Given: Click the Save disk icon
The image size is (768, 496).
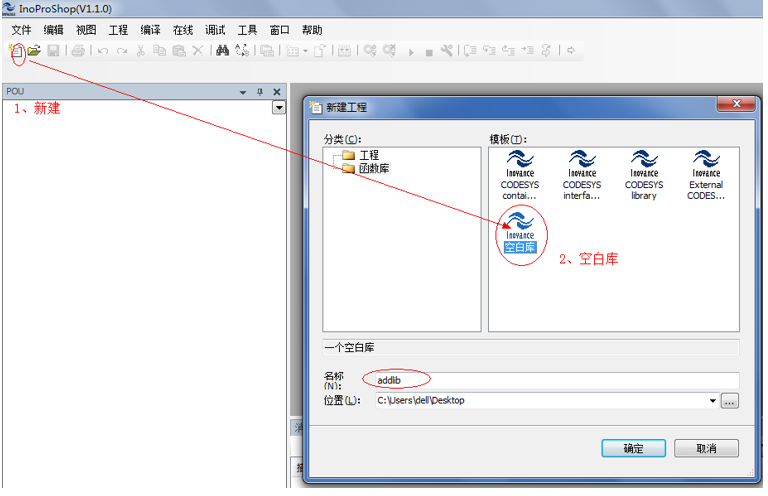Looking at the screenshot, I should coord(53,50).
